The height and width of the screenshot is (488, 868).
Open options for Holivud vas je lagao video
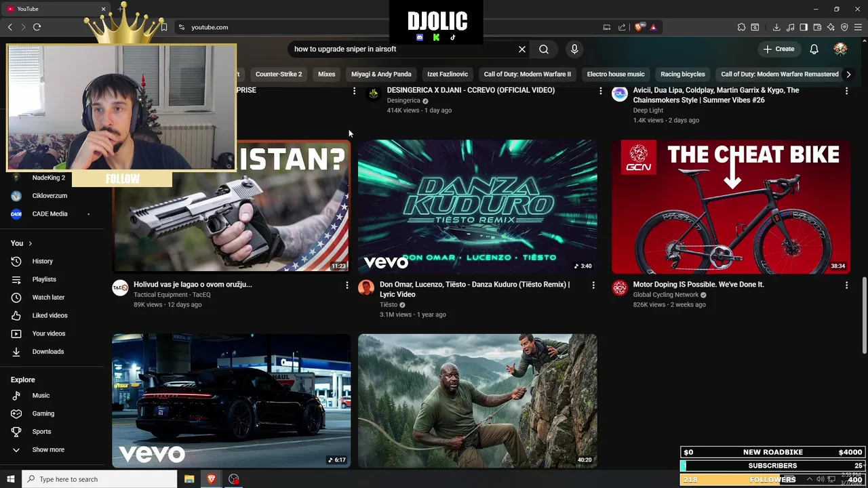[x=347, y=285]
